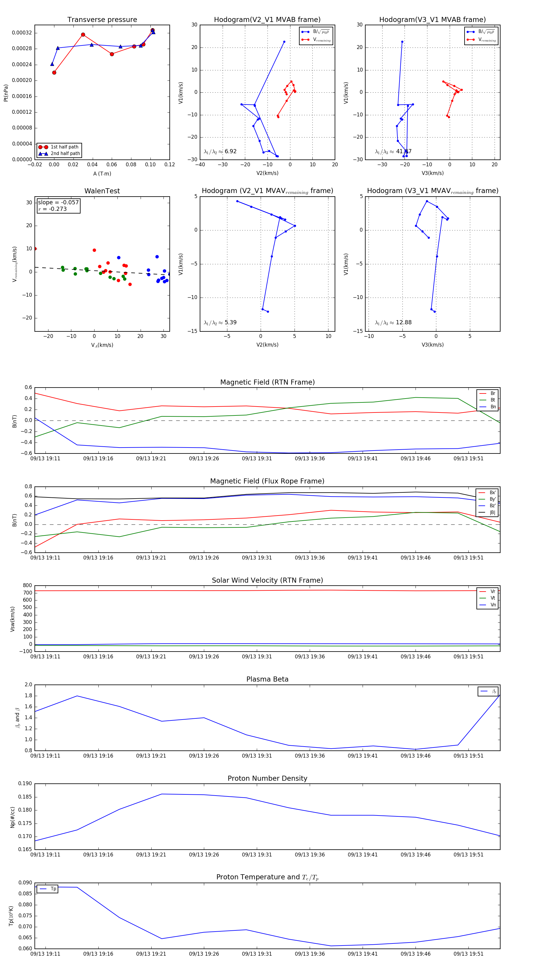This screenshot has height=980, width=535.
Task: Click the βp legend in Plasma Beta plot
Action: tap(488, 691)
